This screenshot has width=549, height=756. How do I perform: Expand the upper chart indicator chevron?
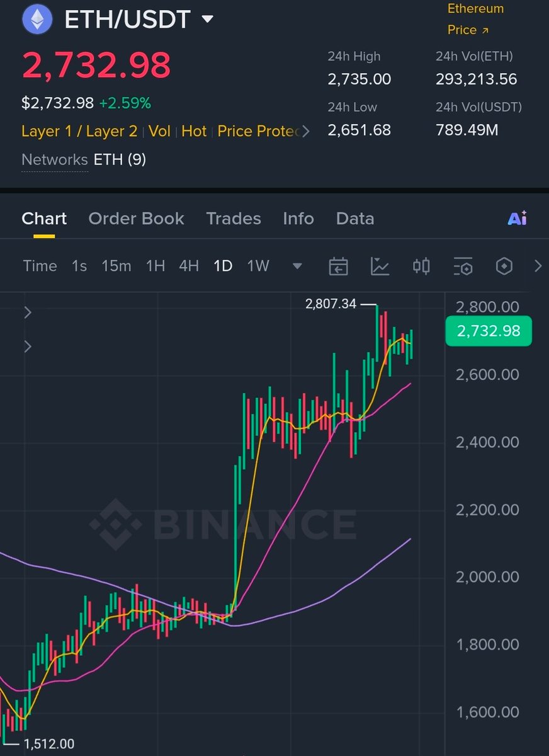[28, 312]
